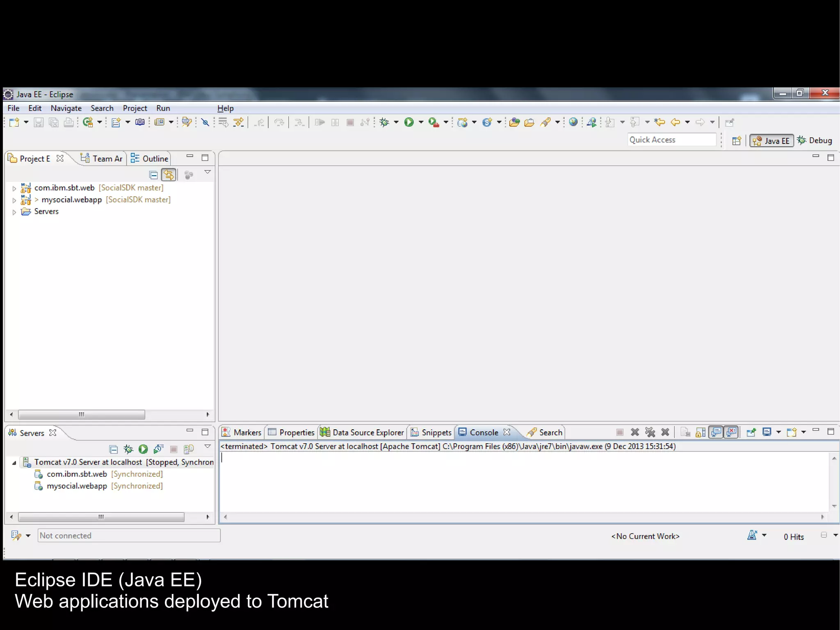Click the Skip All Breakpoints icon
This screenshot has height=630, width=840.
205,122
